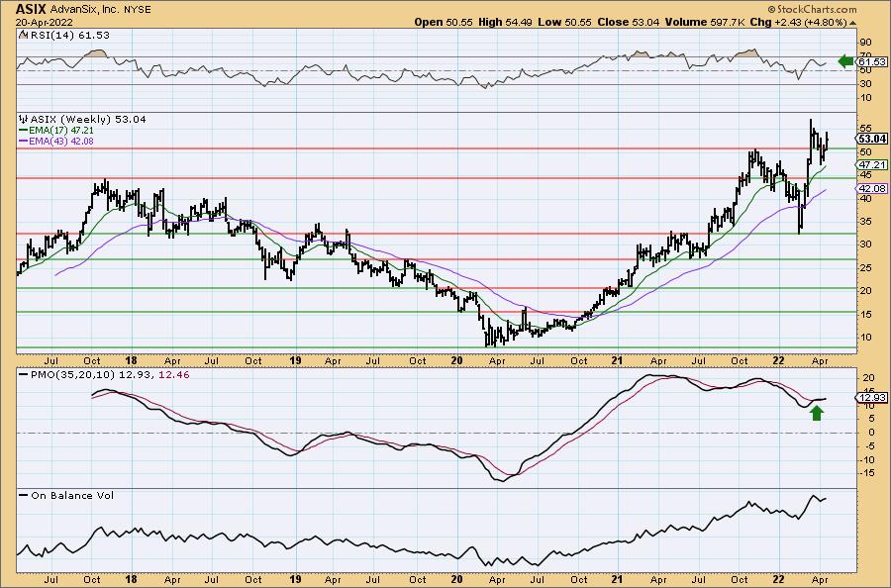The height and width of the screenshot is (588, 891).
Task: Click year 21 on the bottom time axis
Action: 618,579
